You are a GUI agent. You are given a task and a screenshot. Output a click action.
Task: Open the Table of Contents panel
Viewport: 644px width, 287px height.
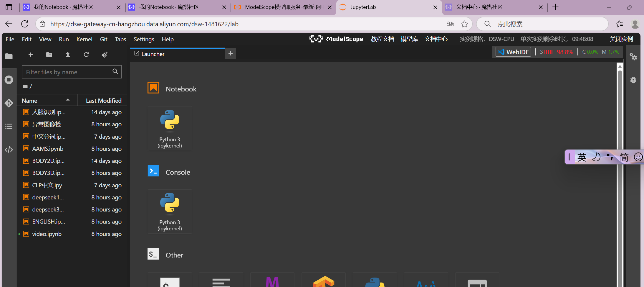[x=9, y=127]
